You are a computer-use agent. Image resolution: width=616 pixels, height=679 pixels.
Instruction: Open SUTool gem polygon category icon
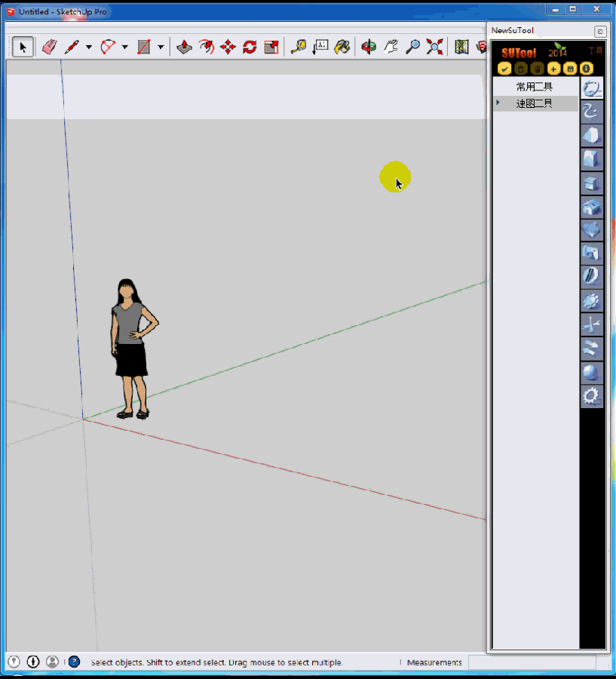coord(592,300)
